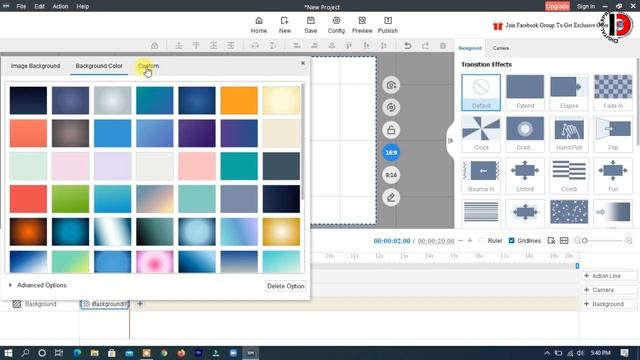The height and width of the screenshot is (360, 640).
Task: Open the Custom tab
Action: [148, 66]
